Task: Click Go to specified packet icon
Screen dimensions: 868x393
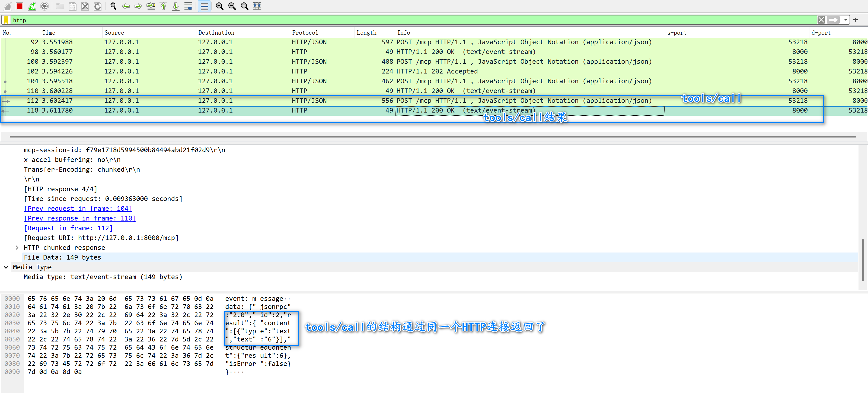Action: [x=151, y=6]
